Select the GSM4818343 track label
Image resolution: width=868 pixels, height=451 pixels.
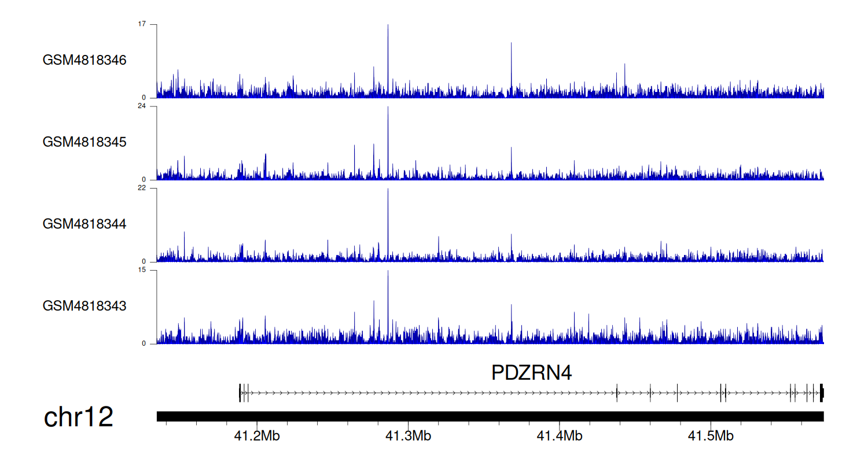(x=84, y=305)
